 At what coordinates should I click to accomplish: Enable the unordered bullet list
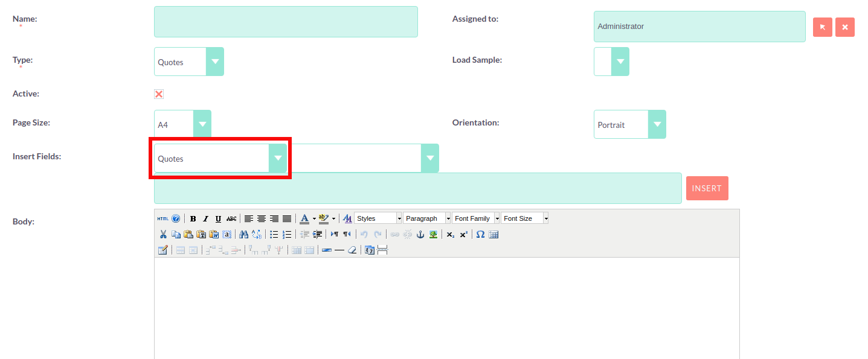click(x=274, y=234)
